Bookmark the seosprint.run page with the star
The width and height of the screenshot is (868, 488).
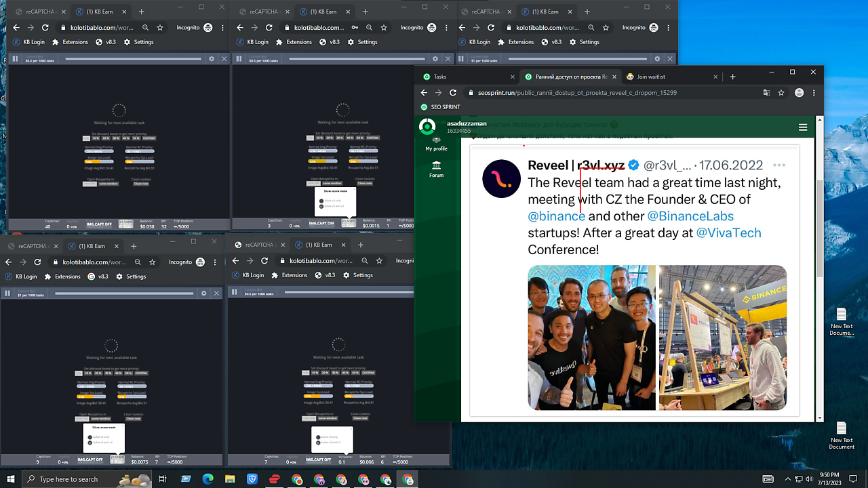[x=781, y=93]
